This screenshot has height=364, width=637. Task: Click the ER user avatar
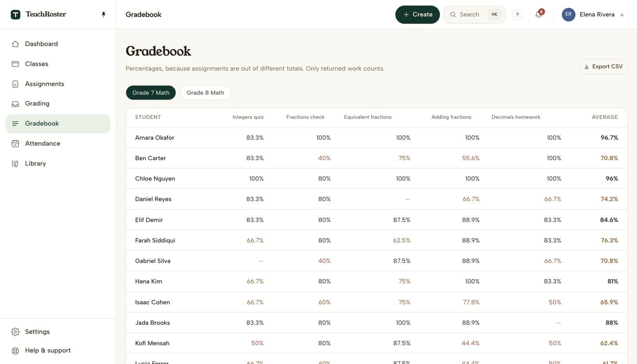[568, 15]
